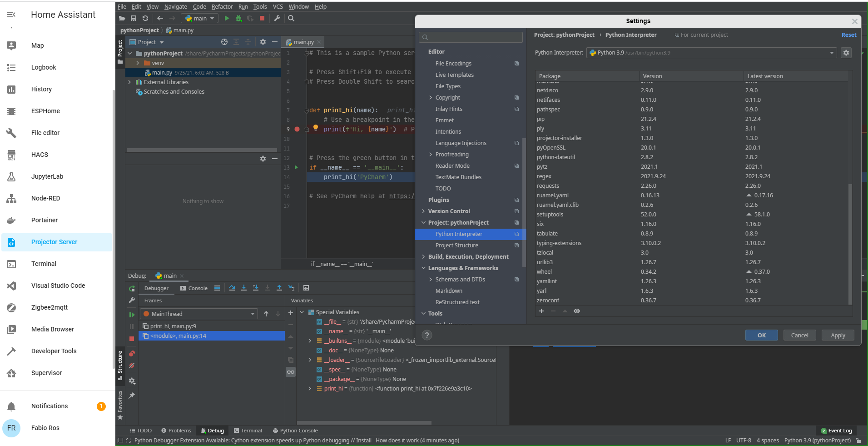Expand the venv folder in project tree
The width and height of the screenshot is (868, 446).
pyautogui.click(x=138, y=63)
